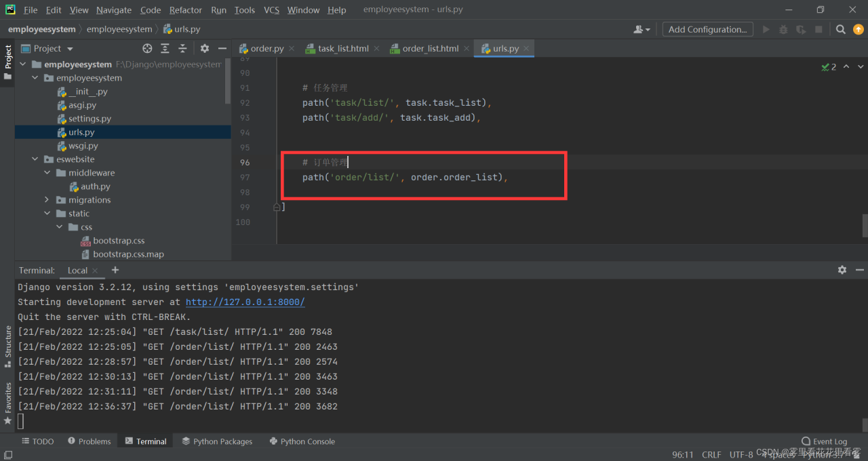Click the urls.py breadcrumb in the navigation bar
868x461 pixels.
click(x=182, y=29)
